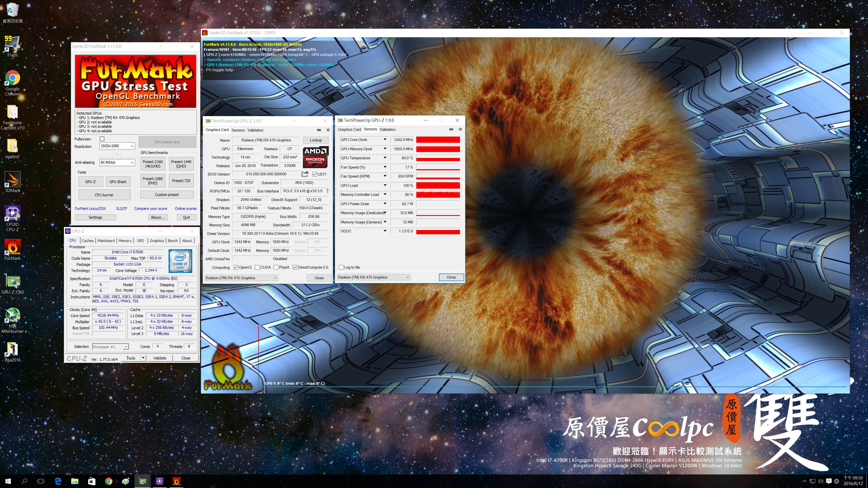Switch to Caches tab in CPU-Z

click(x=88, y=240)
